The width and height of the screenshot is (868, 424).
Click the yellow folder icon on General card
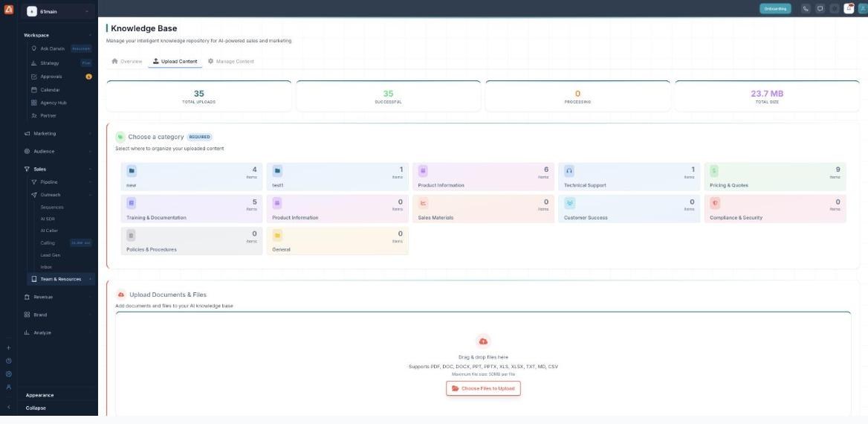277,235
